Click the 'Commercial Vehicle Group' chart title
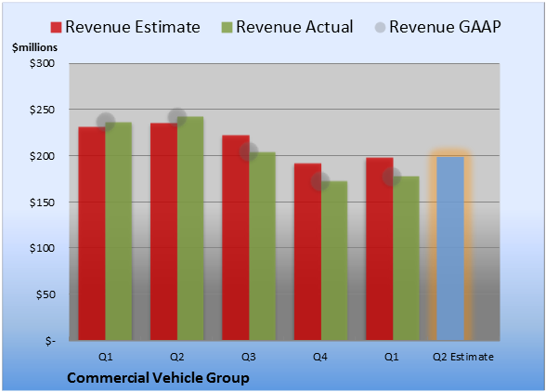This screenshot has width=546, height=392. tap(158, 378)
